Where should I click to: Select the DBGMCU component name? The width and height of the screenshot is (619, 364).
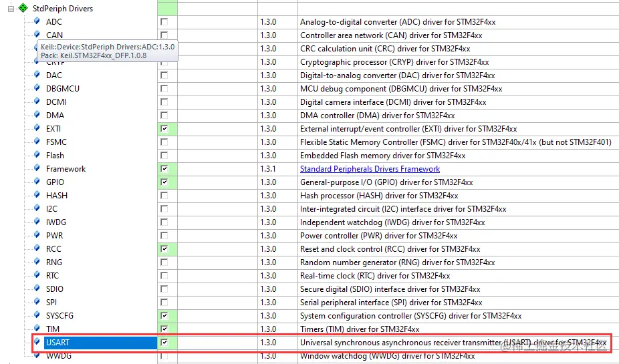click(63, 89)
